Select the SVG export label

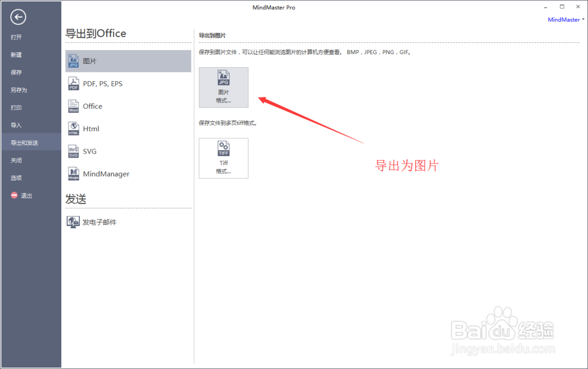click(89, 151)
